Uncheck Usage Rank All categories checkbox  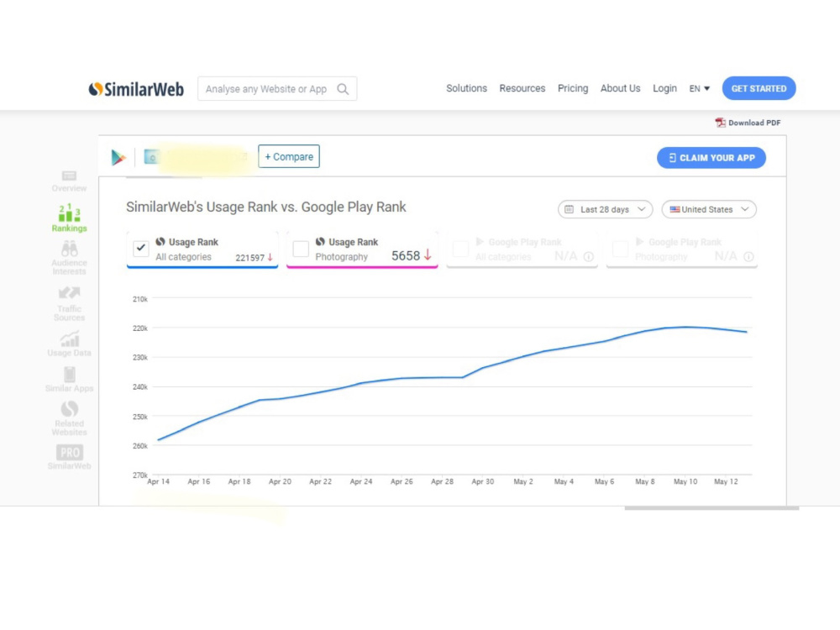pyautogui.click(x=141, y=248)
